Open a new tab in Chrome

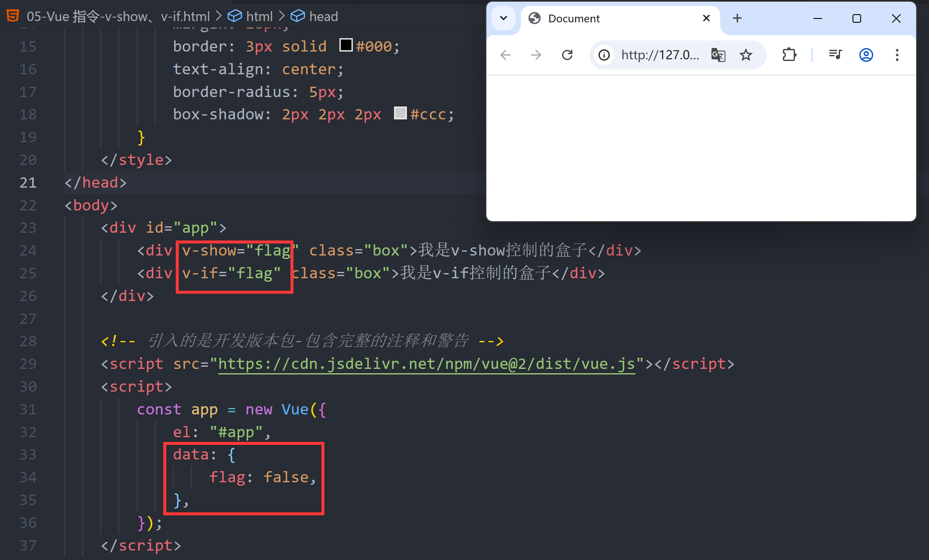[x=737, y=18]
